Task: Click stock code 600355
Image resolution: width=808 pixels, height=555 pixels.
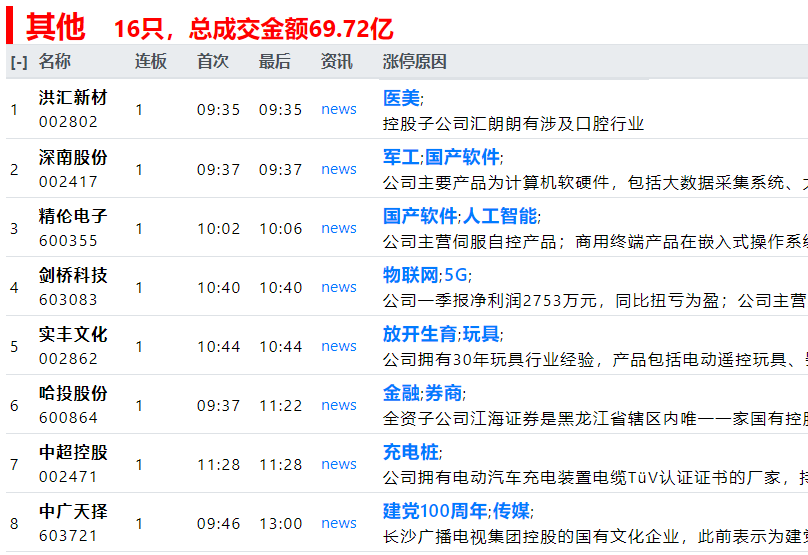Action: coord(68,241)
